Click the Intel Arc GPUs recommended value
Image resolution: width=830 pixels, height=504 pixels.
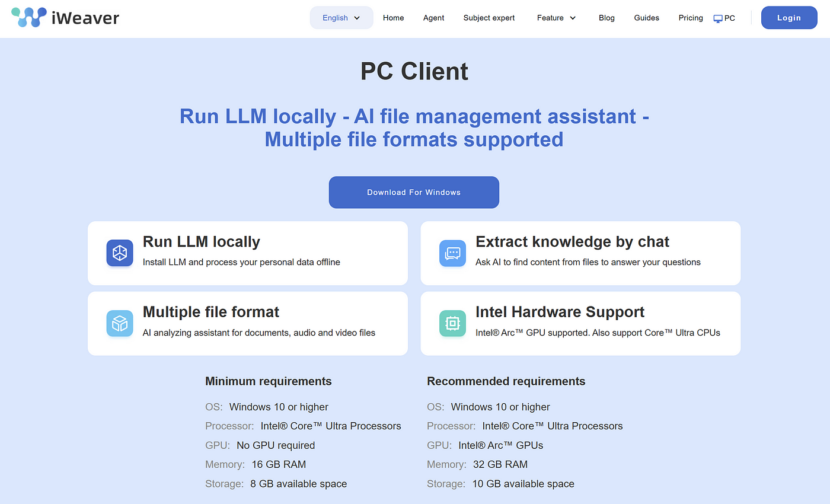coord(501,445)
